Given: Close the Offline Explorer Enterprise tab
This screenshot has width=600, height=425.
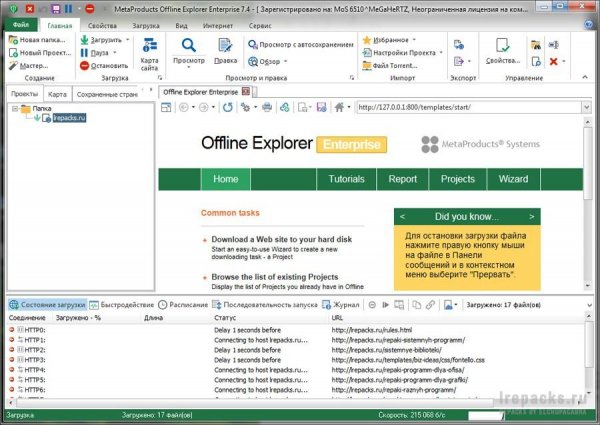Looking at the screenshot, I should [246, 92].
